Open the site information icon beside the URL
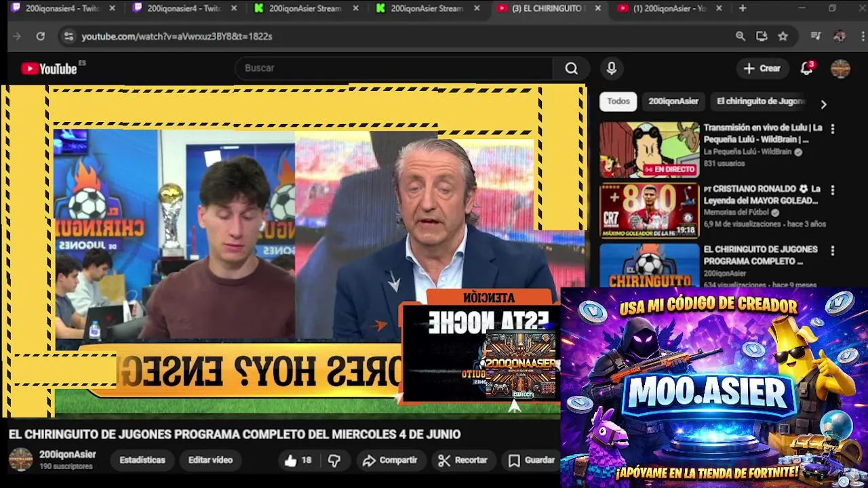 click(x=68, y=37)
